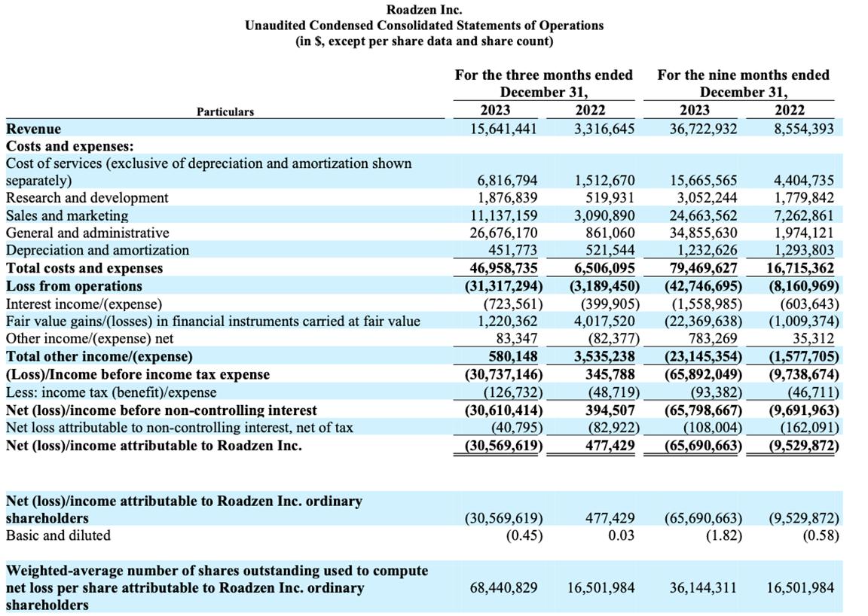Select the "Less: income tax (benefit)/expense" label
The height and width of the screenshot is (616, 868).
[x=112, y=392]
